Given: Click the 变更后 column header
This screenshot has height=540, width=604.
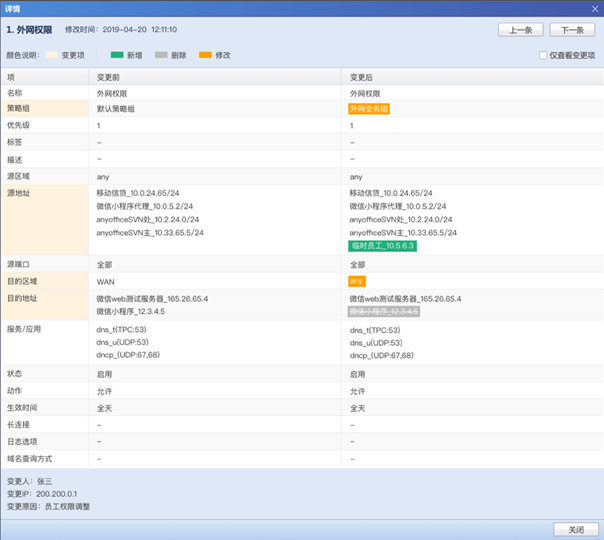Looking at the screenshot, I should click(x=361, y=76).
